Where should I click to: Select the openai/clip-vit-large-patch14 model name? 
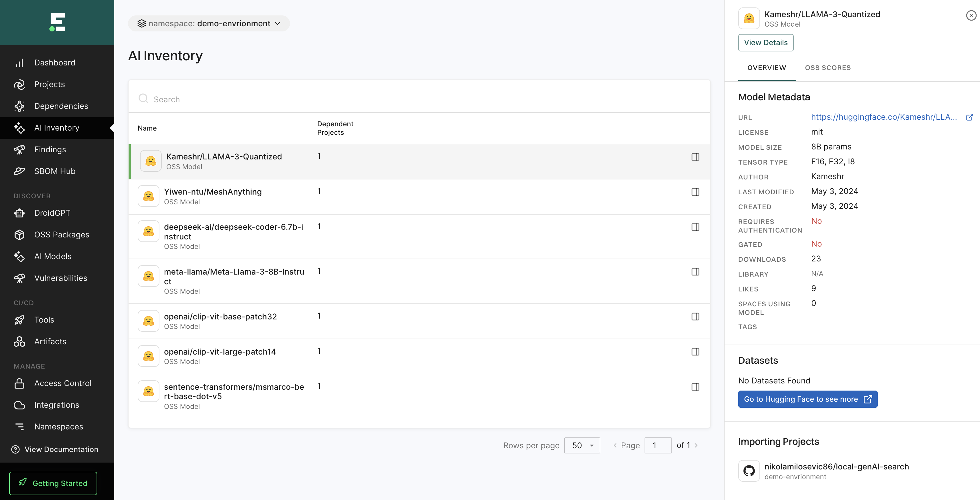220,352
